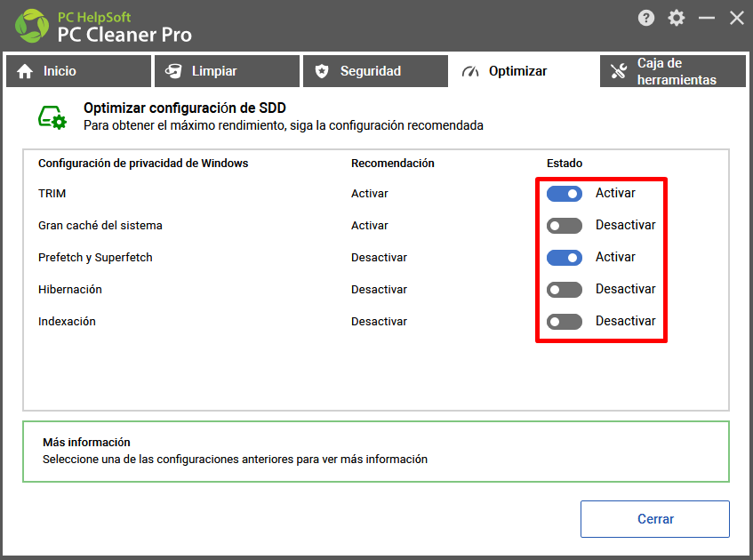Viewport: 753px width, 560px height.
Task: Go to the Inicio tab
Action: [x=79, y=71]
